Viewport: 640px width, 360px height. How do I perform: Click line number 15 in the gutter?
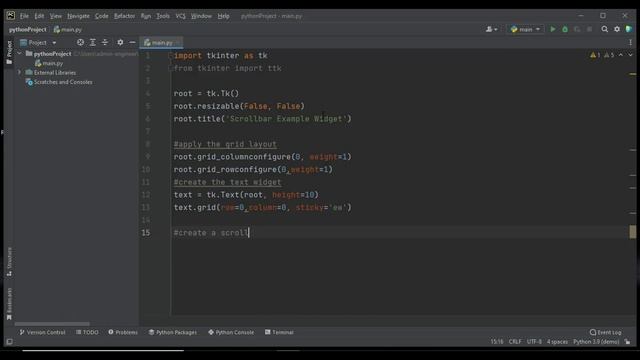coord(146,233)
